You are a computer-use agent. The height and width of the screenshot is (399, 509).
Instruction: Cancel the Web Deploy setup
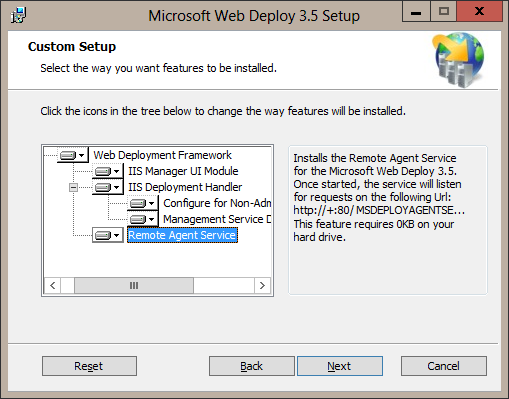point(444,366)
